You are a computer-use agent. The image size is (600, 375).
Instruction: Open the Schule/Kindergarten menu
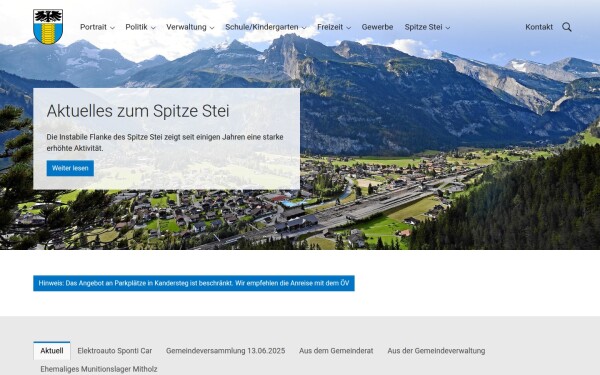coord(262,27)
